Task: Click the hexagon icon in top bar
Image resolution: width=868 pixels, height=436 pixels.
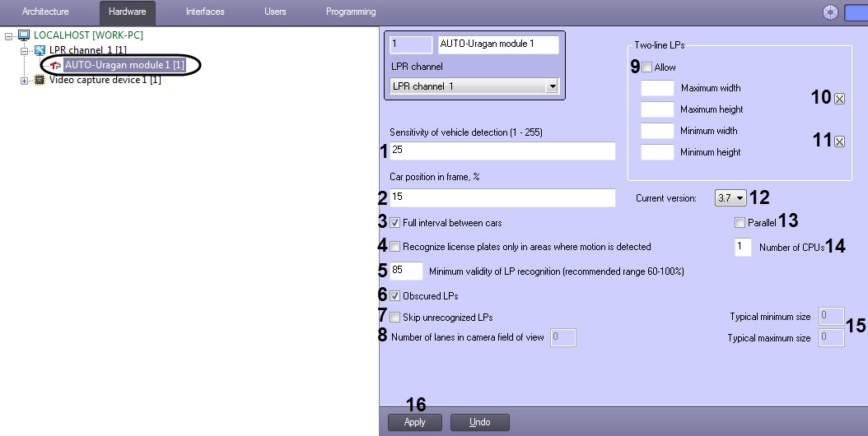Action: (830, 12)
